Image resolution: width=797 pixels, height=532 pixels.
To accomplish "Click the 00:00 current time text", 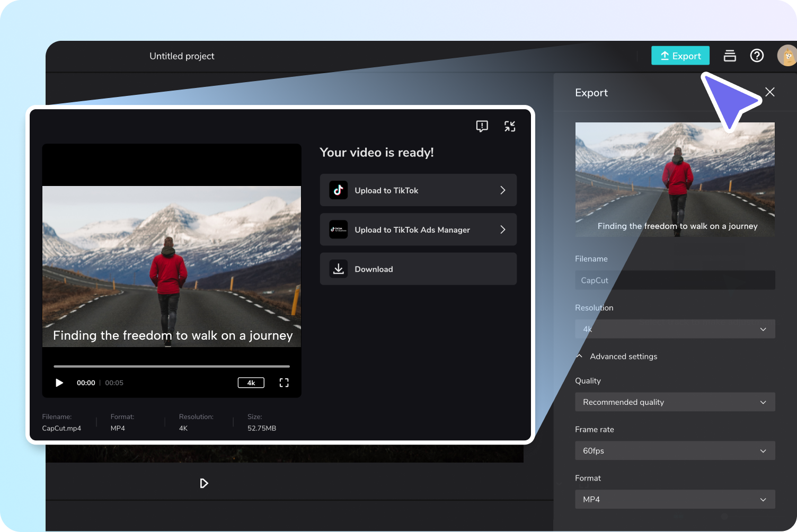I will (86, 383).
